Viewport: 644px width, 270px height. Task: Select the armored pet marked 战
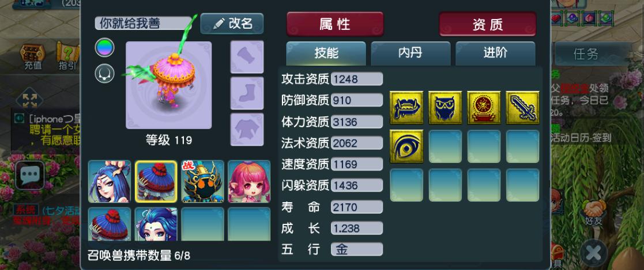click(x=202, y=181)
